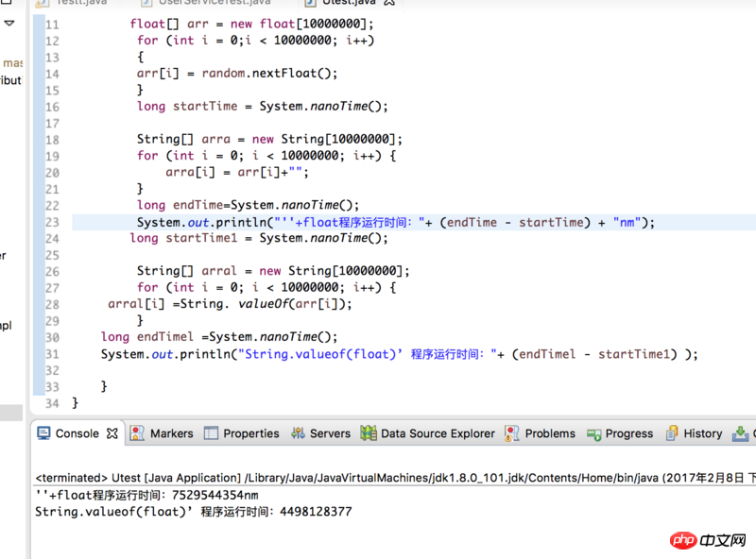Open the Problems tab

[x=550, y=433]
